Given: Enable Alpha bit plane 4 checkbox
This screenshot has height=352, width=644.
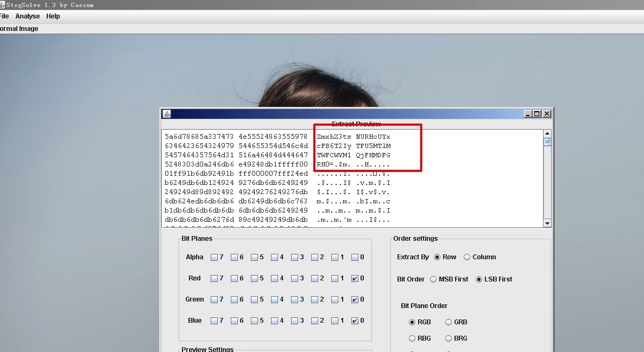Looking at the screenshot, I should [x=274, y=257].
